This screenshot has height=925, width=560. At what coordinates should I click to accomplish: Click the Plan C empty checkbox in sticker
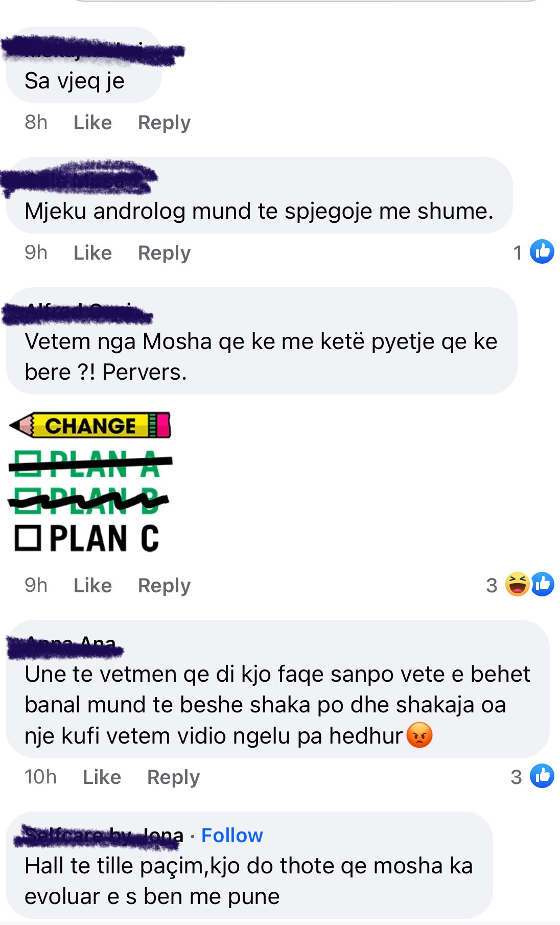(27, 538)
